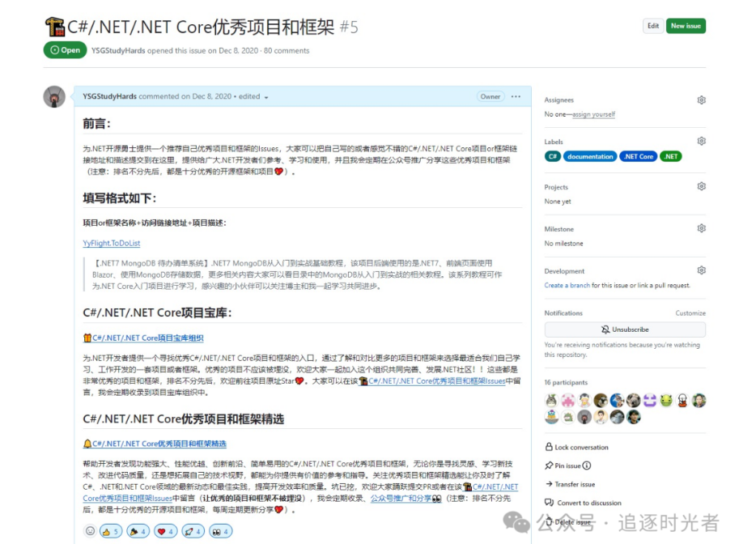Click Lock conversation option
Image resolution: width=756 pixels, height=544 pixels.
pyautogui.click(x=576, y=447)
